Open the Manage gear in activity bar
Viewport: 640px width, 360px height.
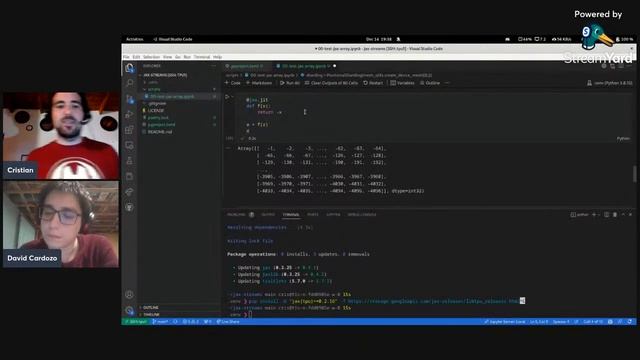click(129, 310)
